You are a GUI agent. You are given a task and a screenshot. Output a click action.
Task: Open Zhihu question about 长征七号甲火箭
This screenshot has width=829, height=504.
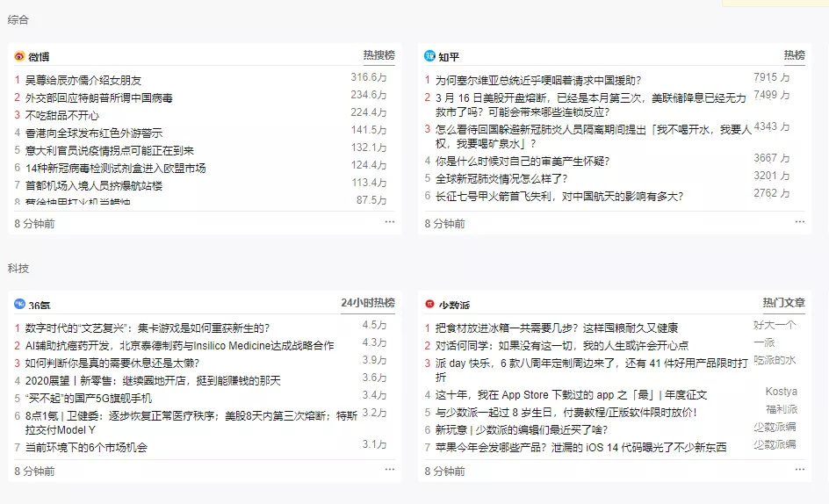pyautogui.click(x=559, y=196)
